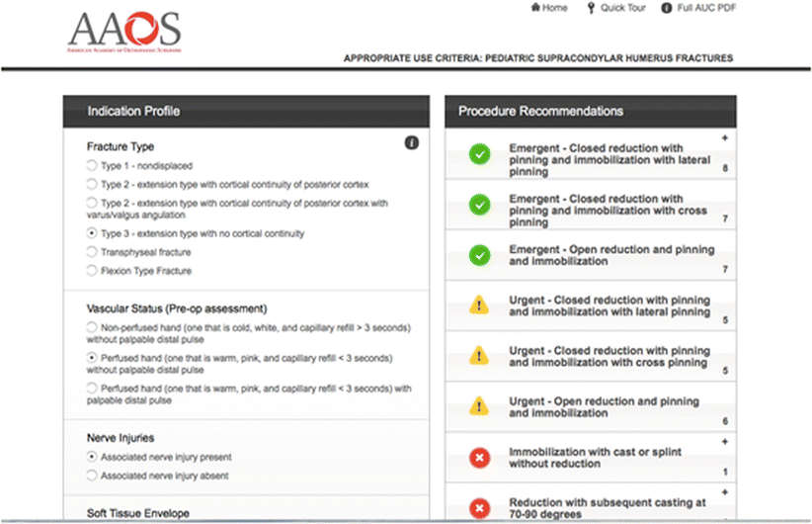The image size is (812, 524).
Task: Open the Quick Tour
Action: 617,8
